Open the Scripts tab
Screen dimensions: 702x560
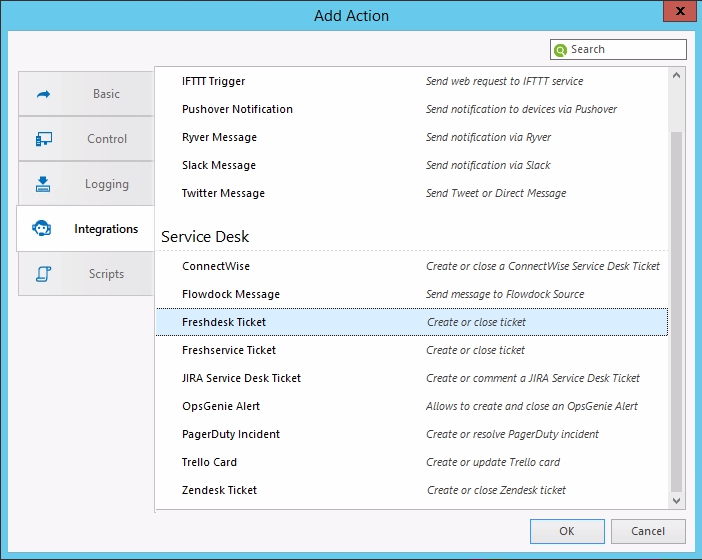pos(86,274)
